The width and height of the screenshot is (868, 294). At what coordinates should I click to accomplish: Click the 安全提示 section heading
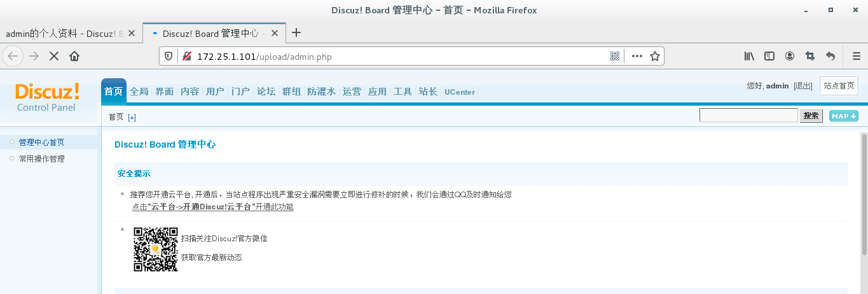(134, 173)
